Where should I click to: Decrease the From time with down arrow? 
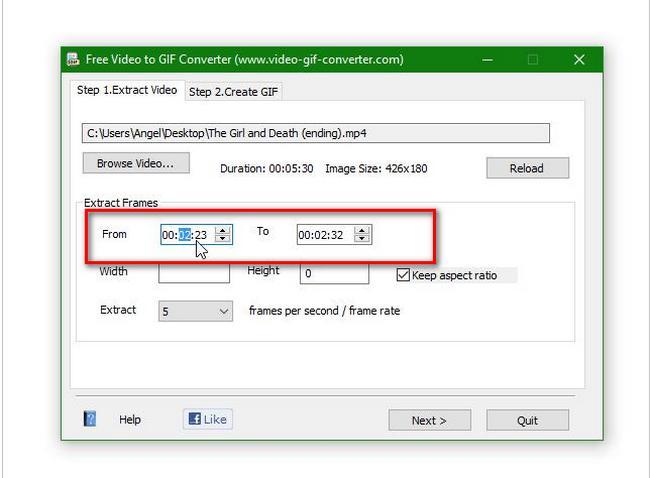click(x=223, y=240)
